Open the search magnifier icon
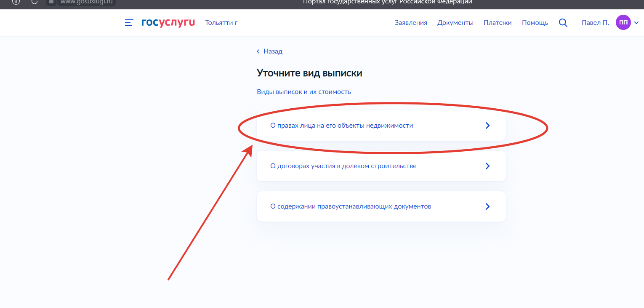This screenshot has height=308, width=644. (x=563, y=23)
